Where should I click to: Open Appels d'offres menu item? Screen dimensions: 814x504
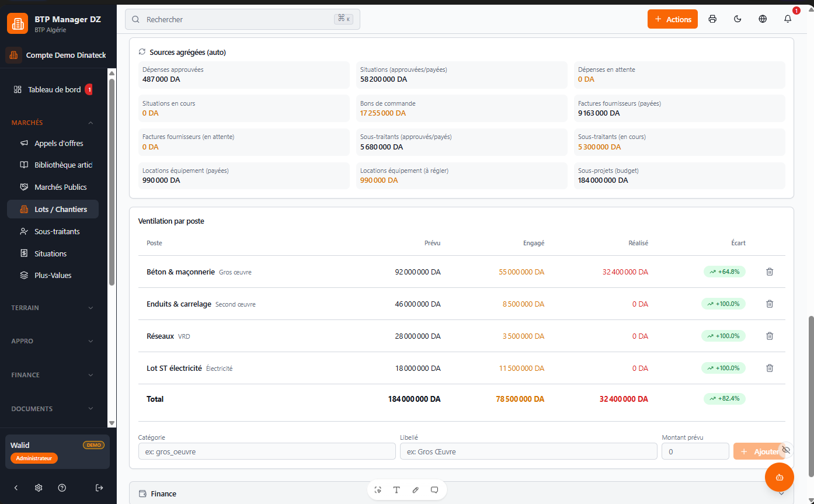click(53, 143)
